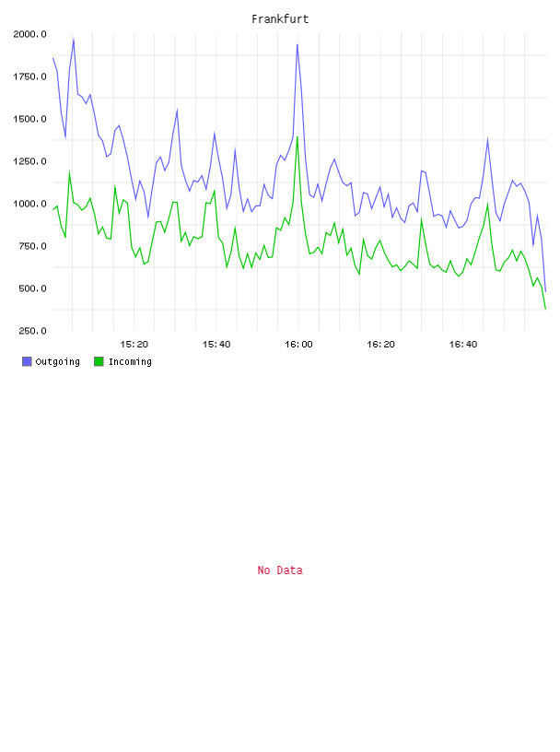Screen dimensions: 560x752
Task: Click the Outgoing peak at 16:00
Action: coord(297,44)
